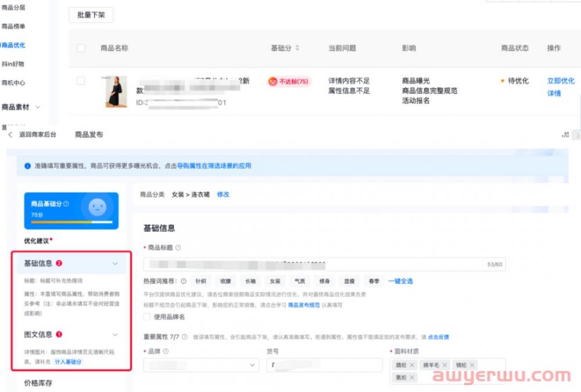581x392 pixels.
Task: Click the help icon beside 热搜词推荐
Action: coord(184,281)
